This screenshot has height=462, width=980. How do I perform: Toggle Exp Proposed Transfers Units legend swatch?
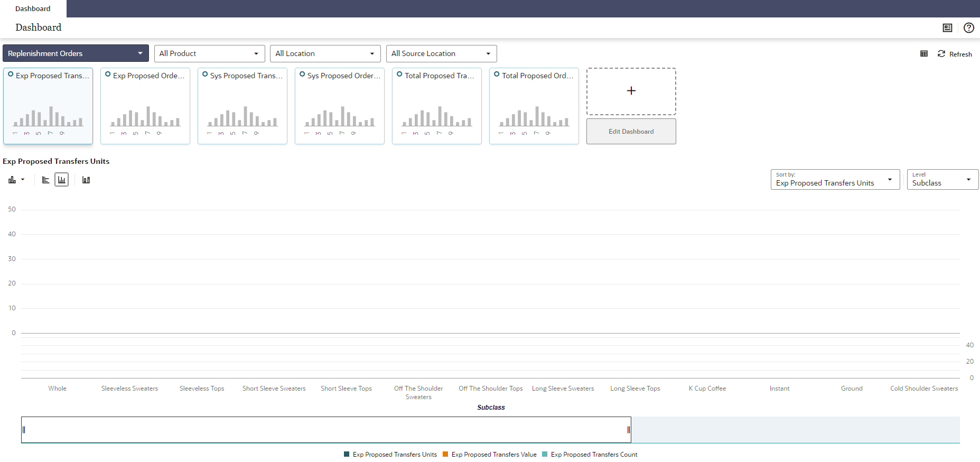(347, 455)
